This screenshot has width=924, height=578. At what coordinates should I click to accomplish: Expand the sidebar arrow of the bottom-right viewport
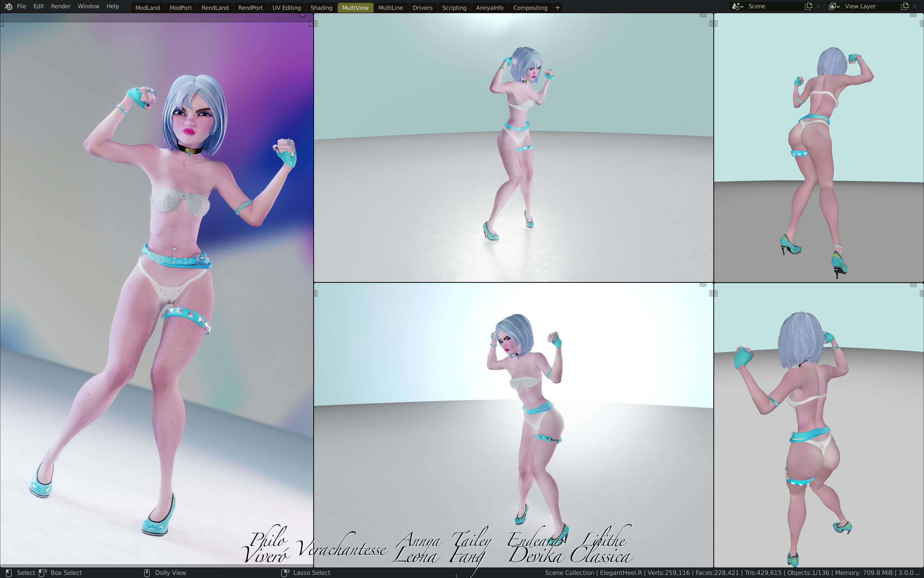[x=922, y=293]
